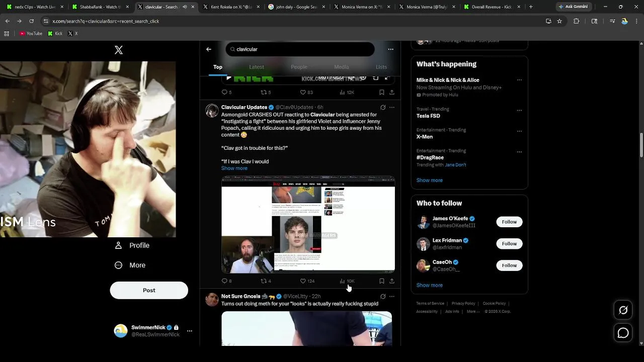Viewport: 644px width, 362px height.
Task: Switch to the Lists tab
Action: [381, 67]
